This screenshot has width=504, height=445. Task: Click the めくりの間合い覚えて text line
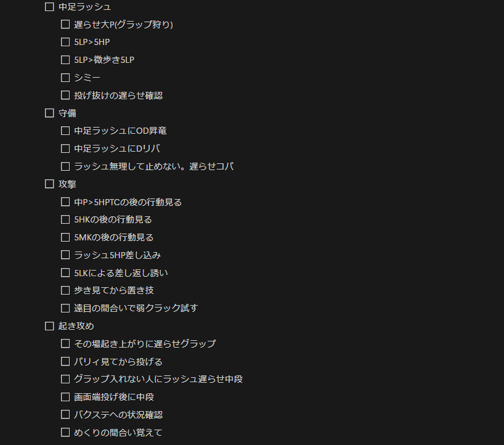[x=118, y=433]
